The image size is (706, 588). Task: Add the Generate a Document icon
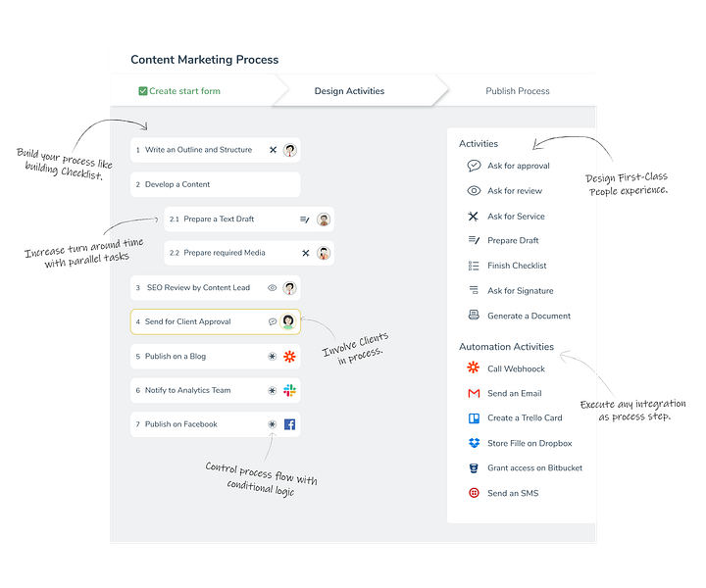[x=474, y=315]
